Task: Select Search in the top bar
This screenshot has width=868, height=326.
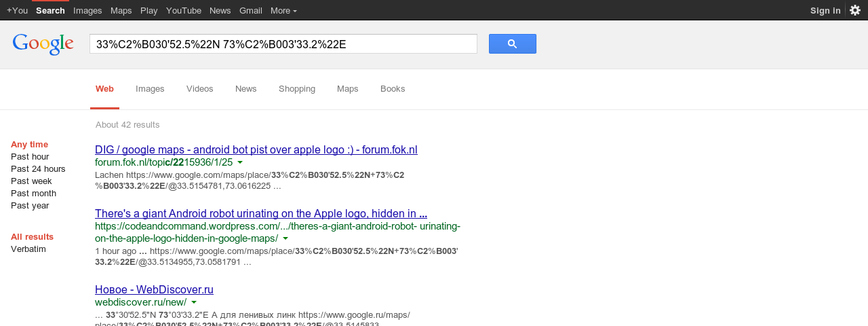Action: [50, 10]
